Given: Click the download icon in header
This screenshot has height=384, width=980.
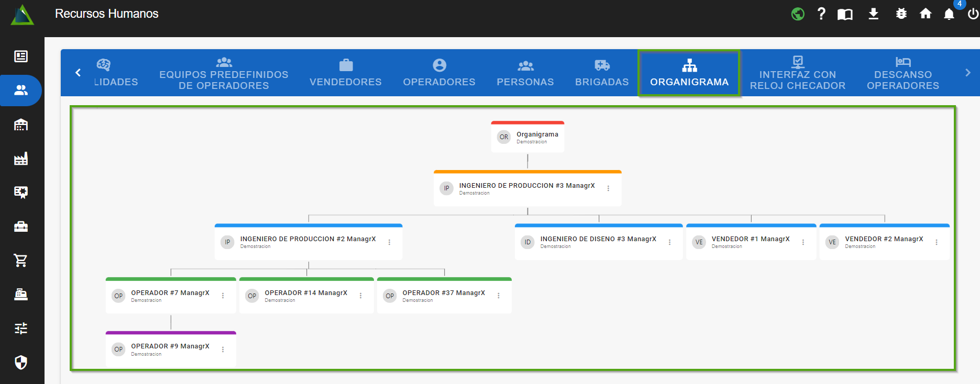Looking at the screenshot, I should pos(873,14).
